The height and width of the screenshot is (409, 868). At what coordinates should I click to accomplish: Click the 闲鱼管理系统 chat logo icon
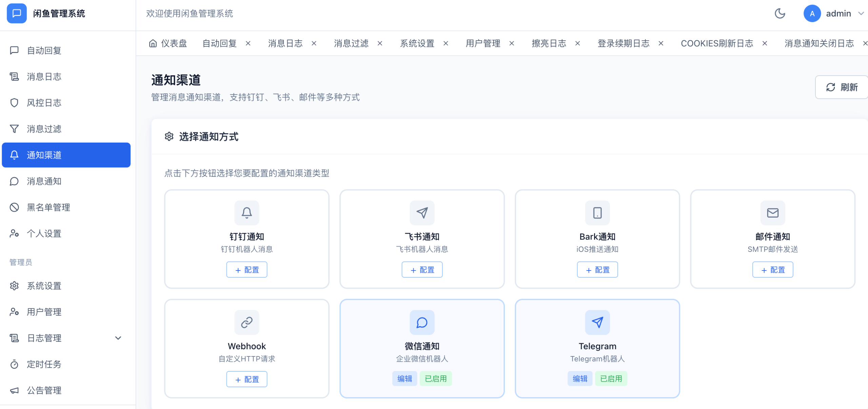[x=17, y=13]
